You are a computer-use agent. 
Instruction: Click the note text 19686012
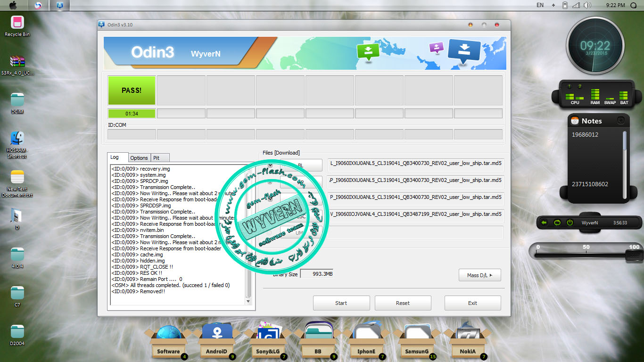[585, 135]
